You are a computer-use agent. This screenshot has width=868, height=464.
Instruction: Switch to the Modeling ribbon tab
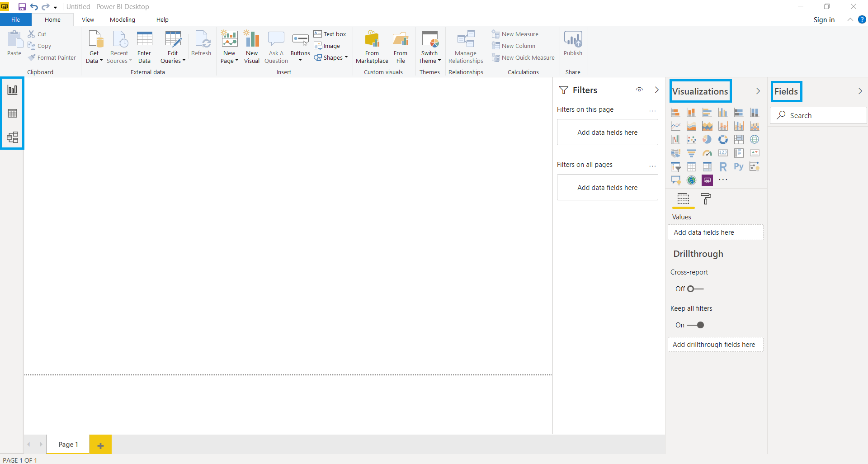(123, 20)
